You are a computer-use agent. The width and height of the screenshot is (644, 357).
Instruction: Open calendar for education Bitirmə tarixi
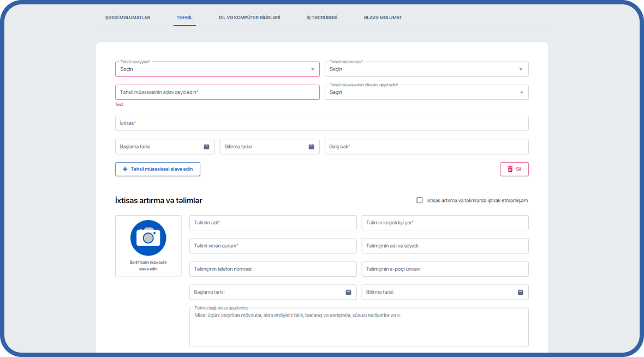[x=311, y=147]
